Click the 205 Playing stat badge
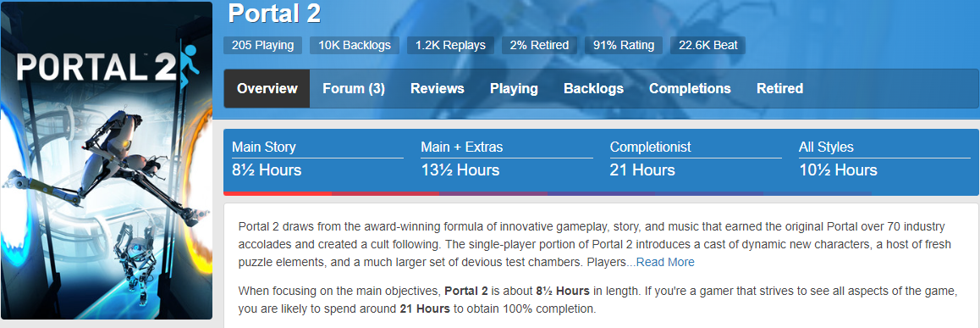This screenshot has height=328, width=980. (x=262, y=45)
